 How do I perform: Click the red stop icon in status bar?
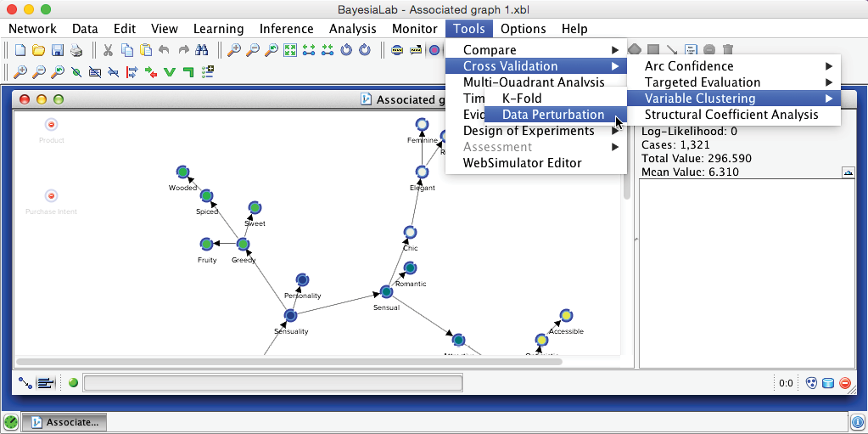(845, 383)
